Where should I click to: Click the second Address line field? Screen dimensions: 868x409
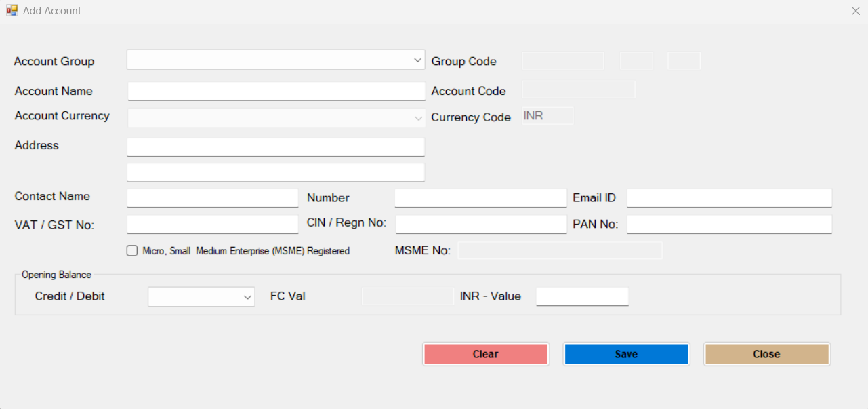pyautogui.click(x=276, y=172)
